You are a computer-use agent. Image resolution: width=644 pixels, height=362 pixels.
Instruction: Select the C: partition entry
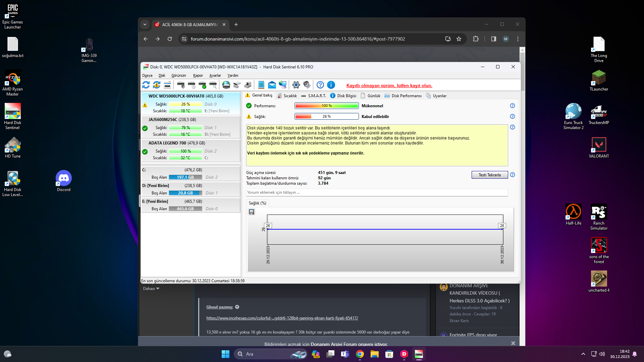191,173
